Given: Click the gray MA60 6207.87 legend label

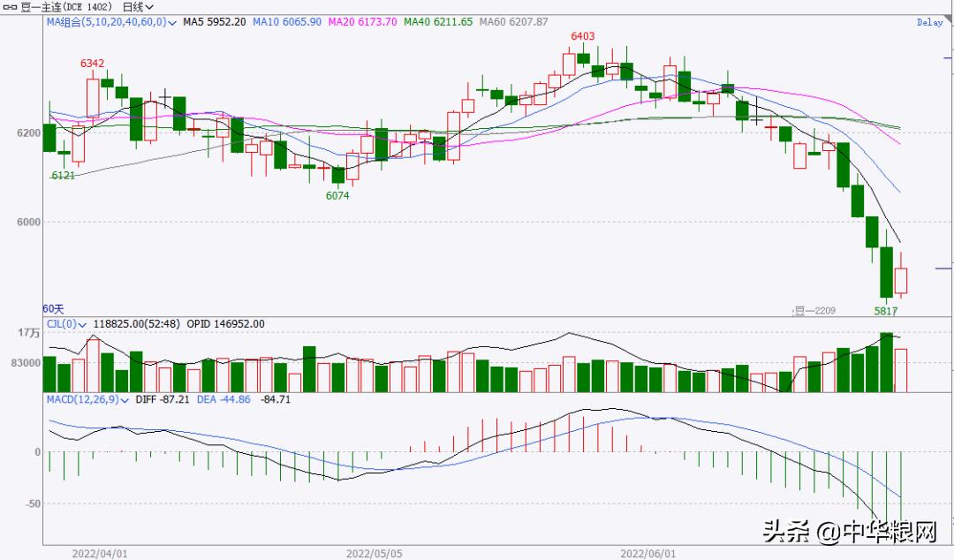Looking at the screenshot, I should (x=515, y=22).
